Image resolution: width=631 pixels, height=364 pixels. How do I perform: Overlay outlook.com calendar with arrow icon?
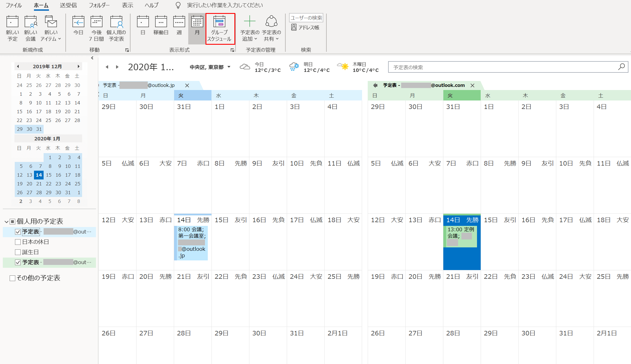375,85
